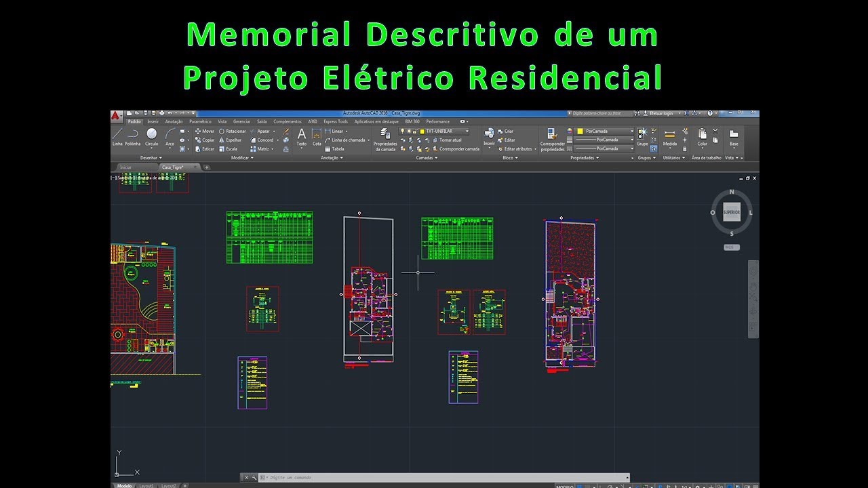Switch to the Layout1 tab
The height and width of the screenshot is (488, 868).
(146, 485)
